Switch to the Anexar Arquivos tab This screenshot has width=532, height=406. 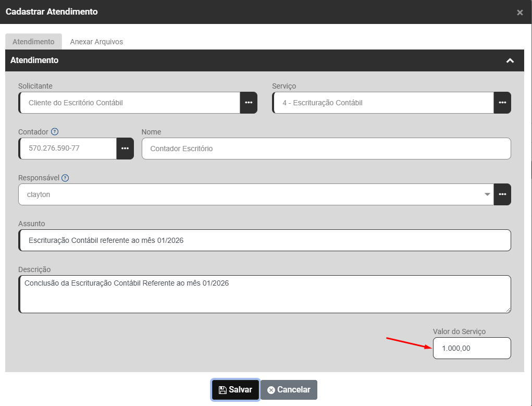96,42
